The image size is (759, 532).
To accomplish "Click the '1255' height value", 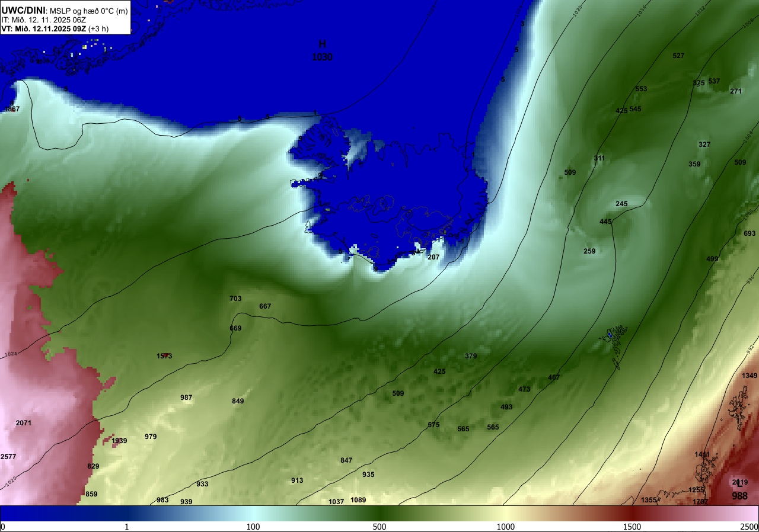I will tap(696, 490).
